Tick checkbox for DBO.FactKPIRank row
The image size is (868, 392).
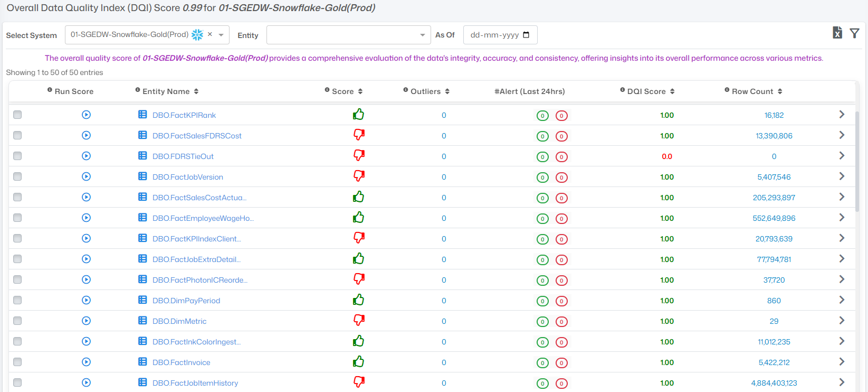pyautogui.click(x=17, y=115)
